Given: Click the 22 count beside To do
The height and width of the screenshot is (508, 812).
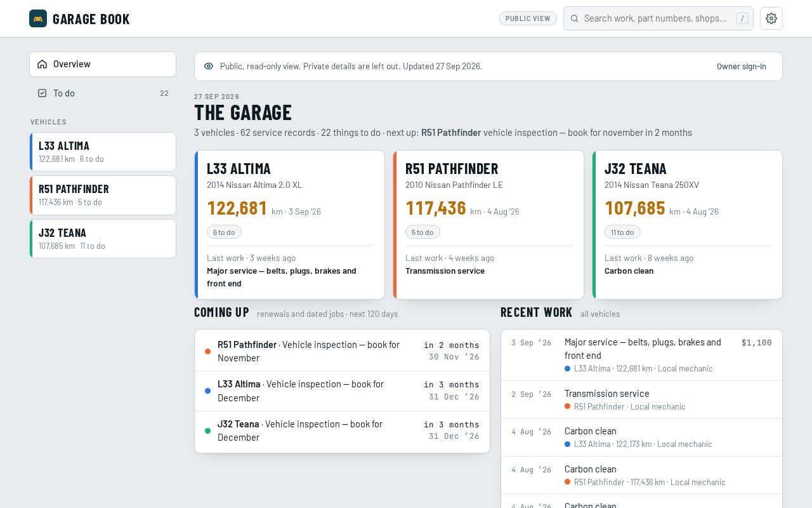Looking at the screenshot, I should tap(164, 93).
